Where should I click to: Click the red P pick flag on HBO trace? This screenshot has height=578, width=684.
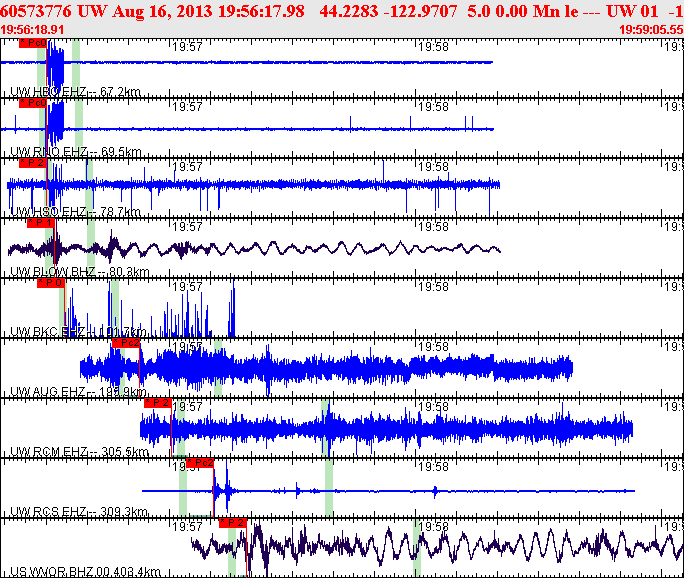click(32, 44)
